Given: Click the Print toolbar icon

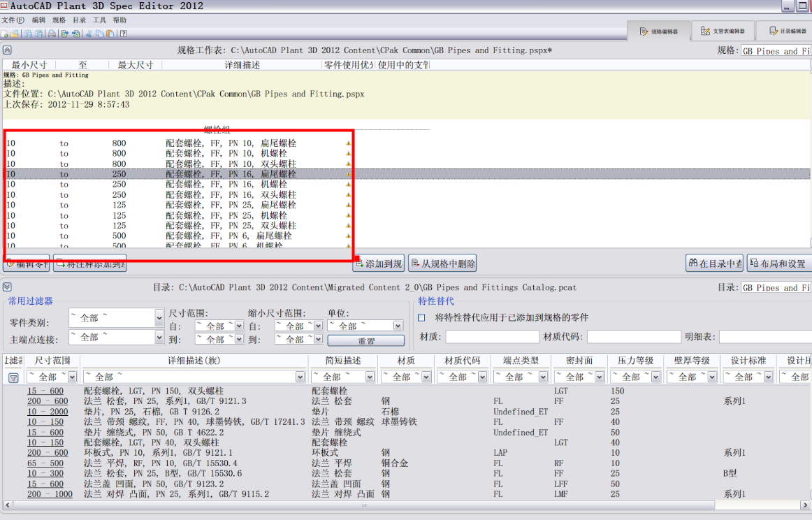Looking at the screenshot, I should (x=52, y=34).
